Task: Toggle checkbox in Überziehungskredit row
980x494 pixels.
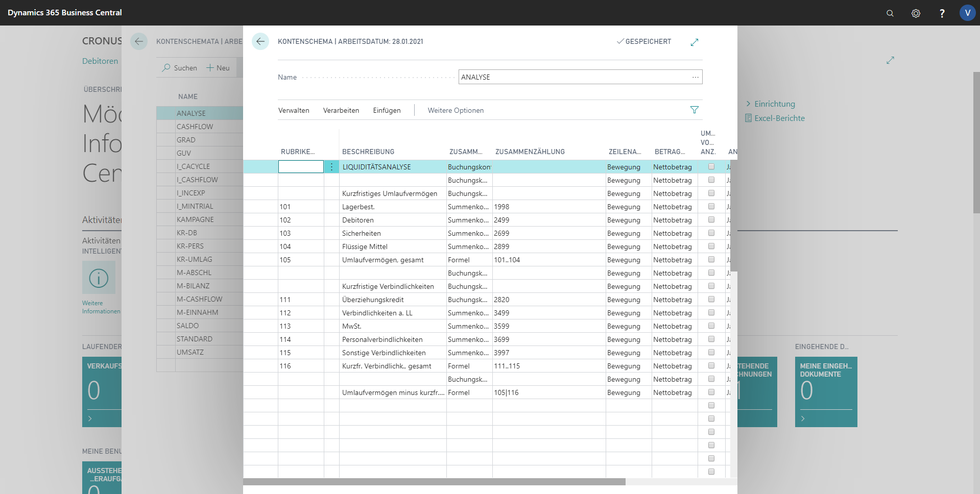Action: tap(711, 300)
